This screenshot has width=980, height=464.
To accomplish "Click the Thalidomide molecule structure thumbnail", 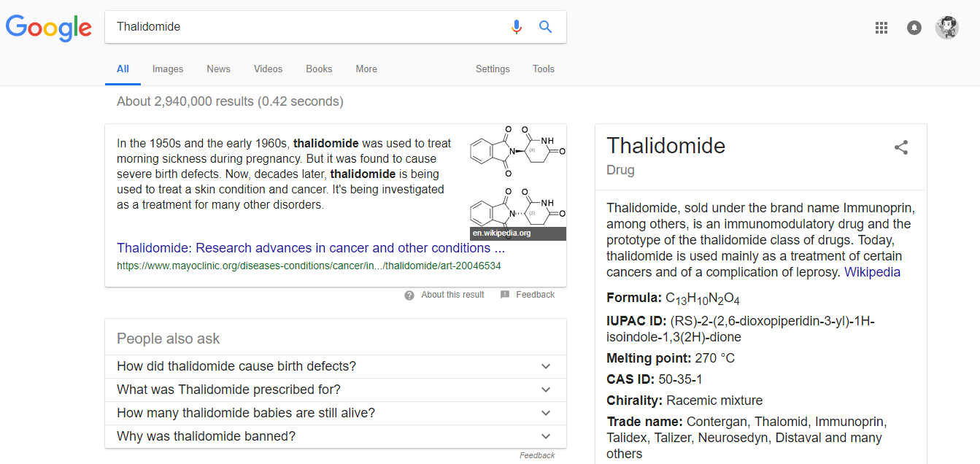I will coord(517,182).
